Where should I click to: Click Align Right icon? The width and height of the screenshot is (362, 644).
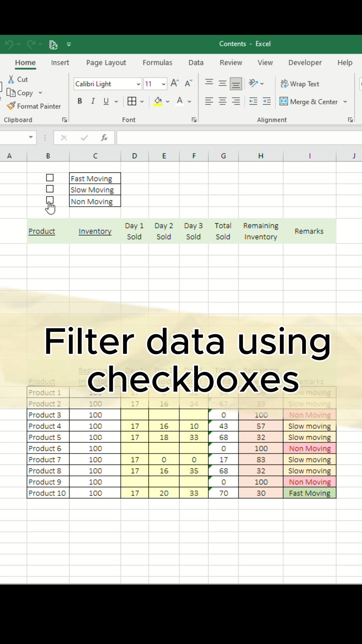(x=236, y=101)
